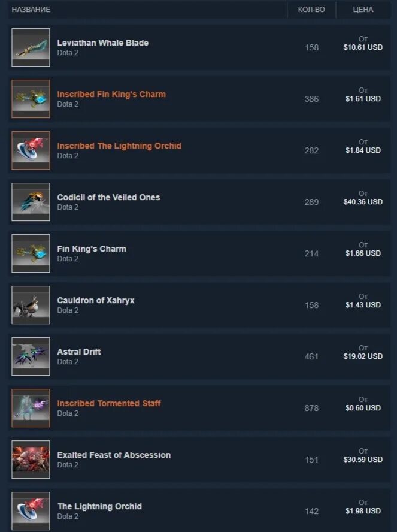
Task: Open the Astral Drift listing name
Action: tap(79, 352)
